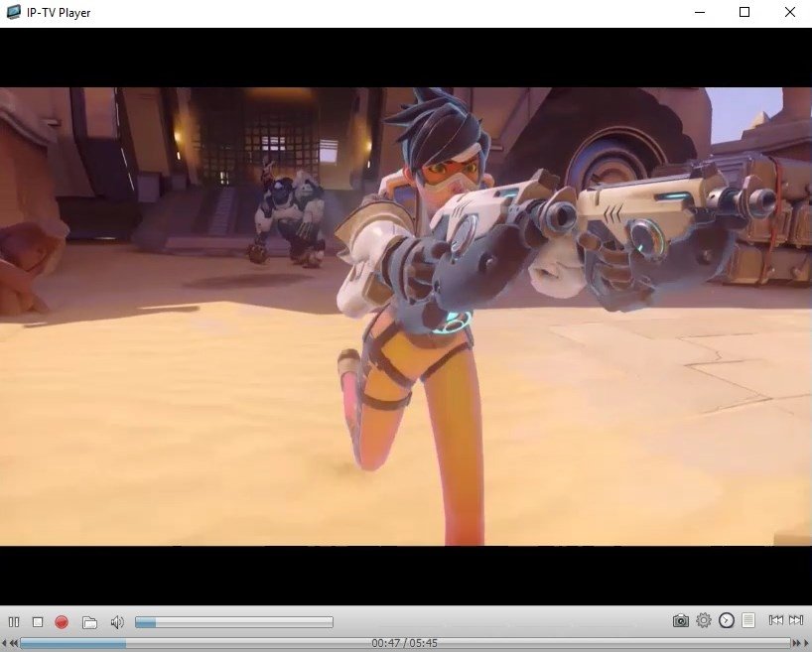812x652 pixels.
Task: Click the double-arrow rewind button
Action: pyautogui.click(x=14, y=643)
